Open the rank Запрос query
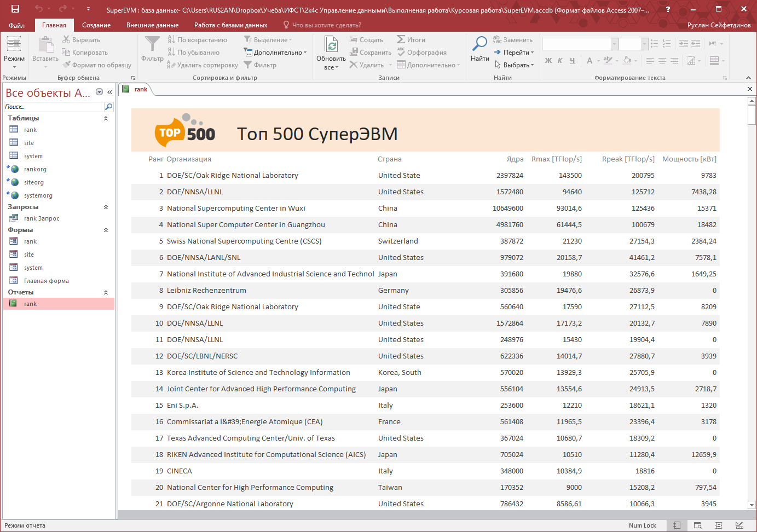The height and width of the screenshot is (532, 757). 42,218
